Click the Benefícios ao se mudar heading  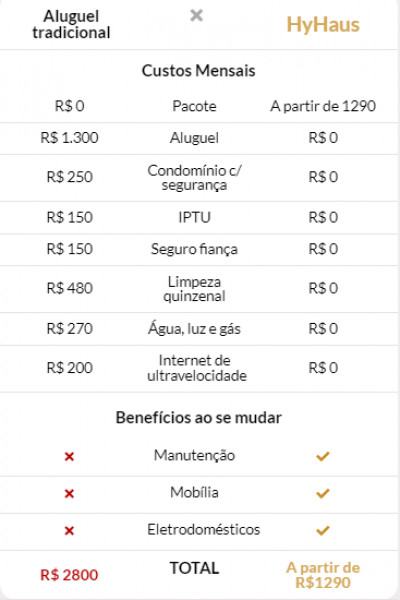pos(198,417)
